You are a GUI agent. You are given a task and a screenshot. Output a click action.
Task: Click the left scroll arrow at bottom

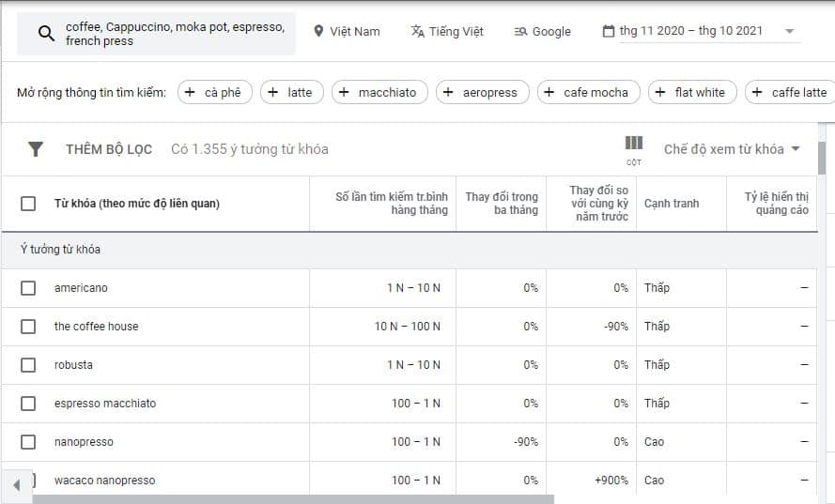[17, 485]
